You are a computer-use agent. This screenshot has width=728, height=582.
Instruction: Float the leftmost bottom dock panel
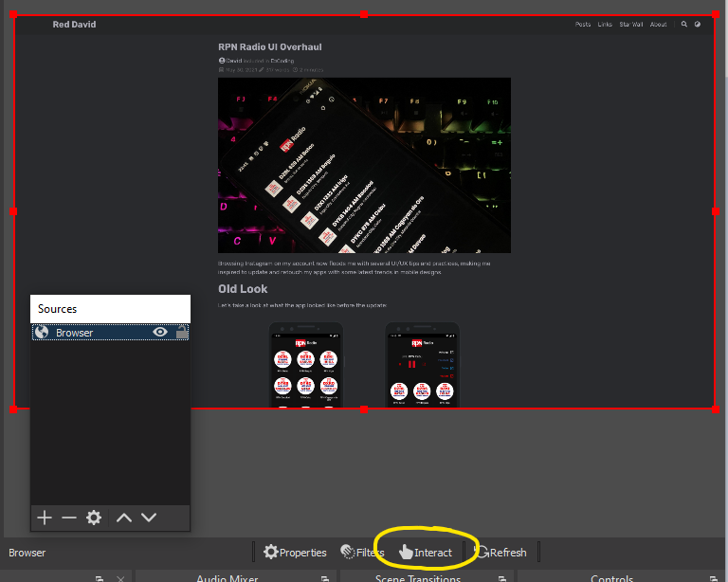pos(99,579)
